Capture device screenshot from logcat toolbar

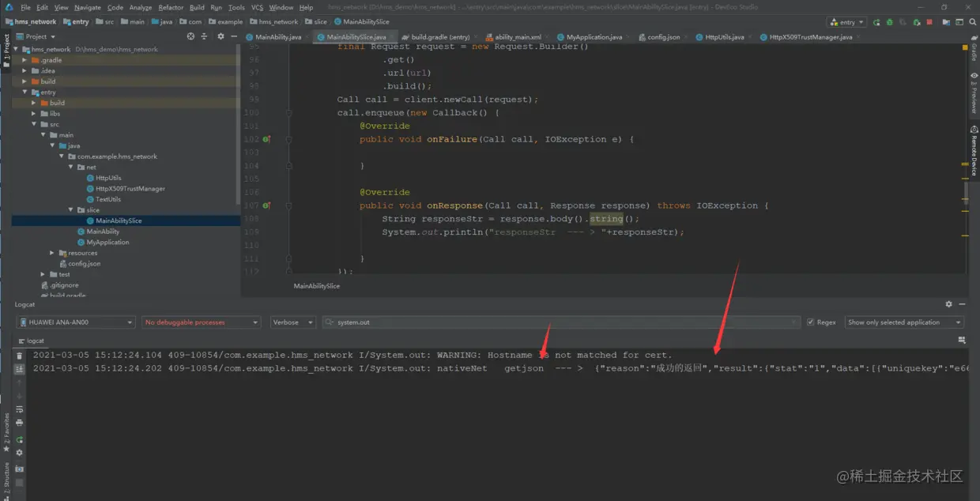coord(19,469)
